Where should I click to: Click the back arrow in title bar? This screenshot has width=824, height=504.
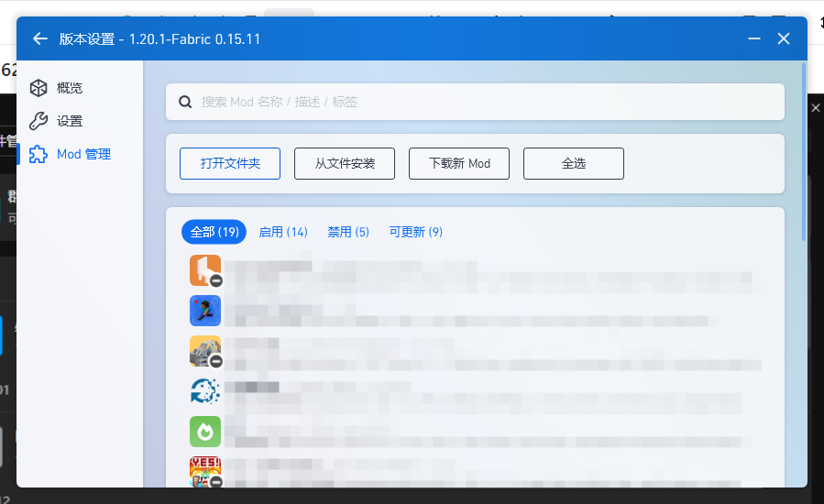pos(39,38)
